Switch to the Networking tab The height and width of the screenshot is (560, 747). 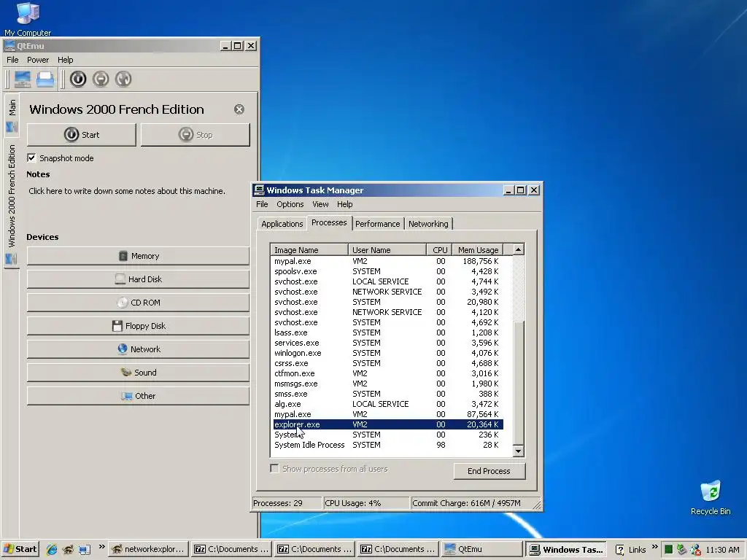click(428, 224)
